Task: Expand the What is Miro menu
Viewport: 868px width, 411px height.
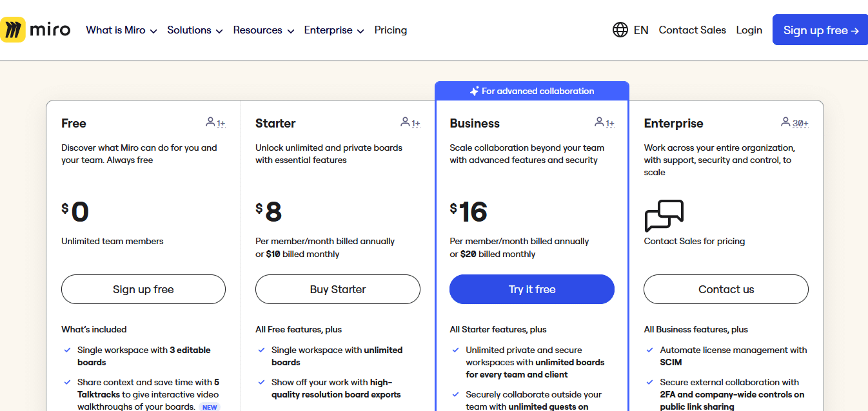Action: (121, 30)
